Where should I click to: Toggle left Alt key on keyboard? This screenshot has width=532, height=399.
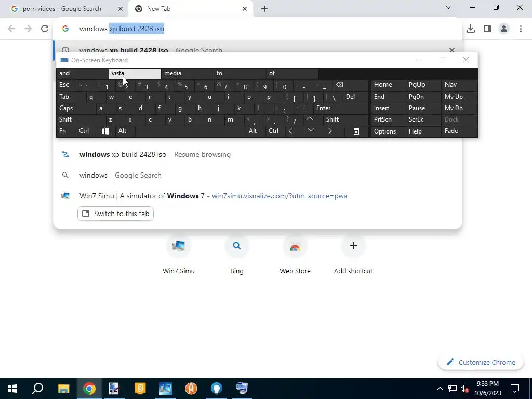coord(125,131)
